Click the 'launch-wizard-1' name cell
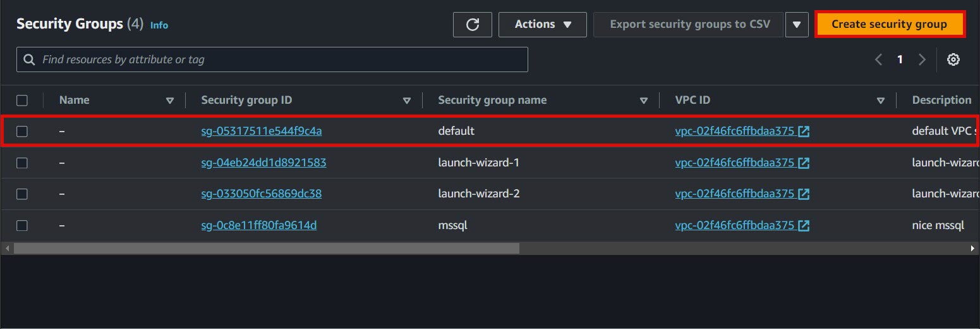980x329 pixels. 478,163
